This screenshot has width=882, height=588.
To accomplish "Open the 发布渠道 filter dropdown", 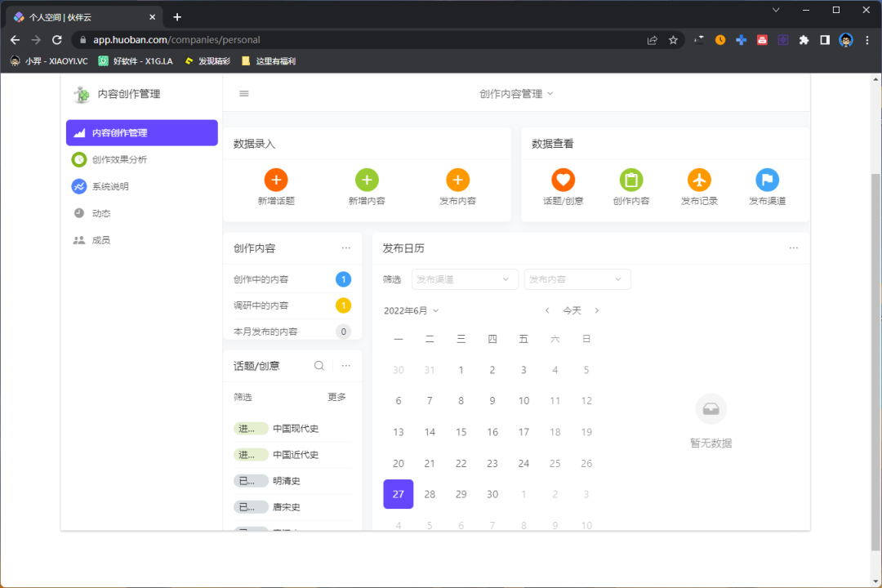I will pyautogui.click(x=465, y=278).
